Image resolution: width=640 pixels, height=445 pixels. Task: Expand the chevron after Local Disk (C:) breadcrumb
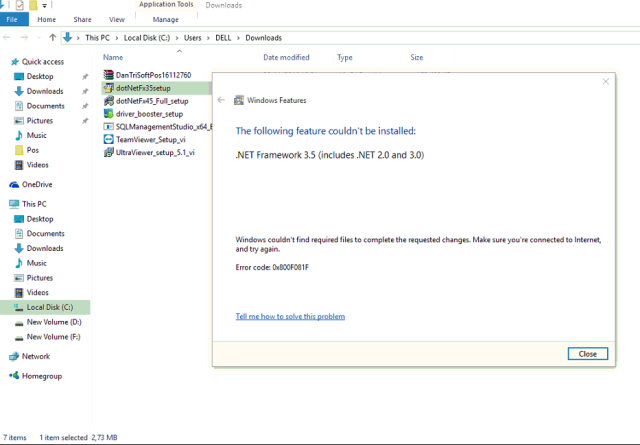click(x=177, y=38)
